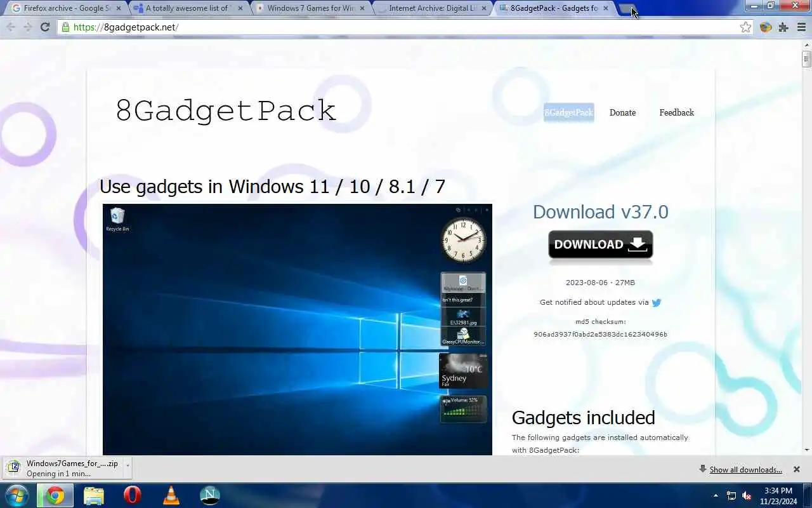Open the download item's options arrow
The image size is (812, 508).
(128, 466)
